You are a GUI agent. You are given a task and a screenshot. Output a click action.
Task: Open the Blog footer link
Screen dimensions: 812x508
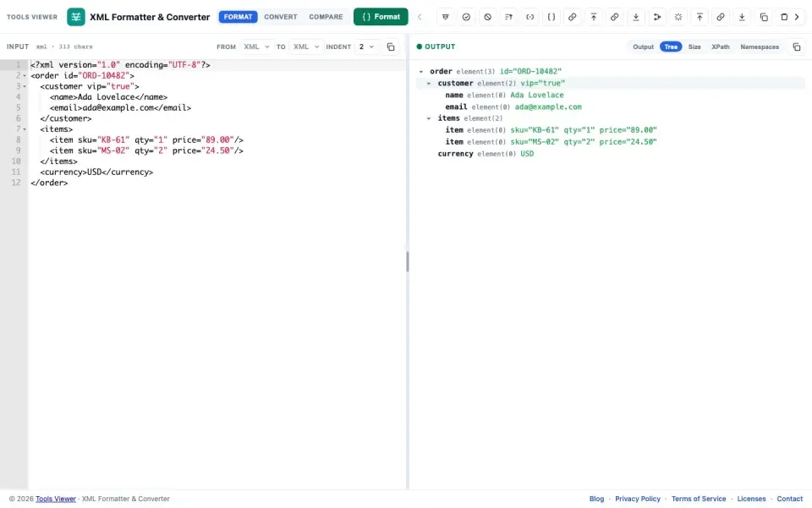pyautogui.click(x=596, y=499)
